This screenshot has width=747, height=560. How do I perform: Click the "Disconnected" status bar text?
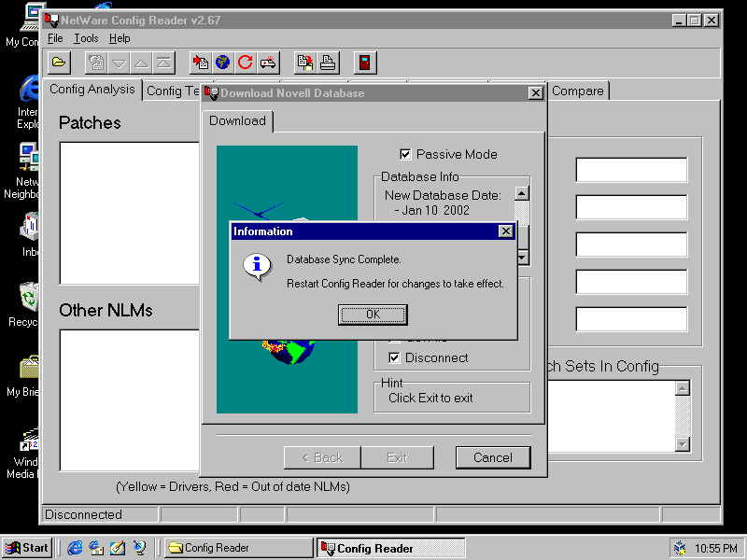click(83, 514)
